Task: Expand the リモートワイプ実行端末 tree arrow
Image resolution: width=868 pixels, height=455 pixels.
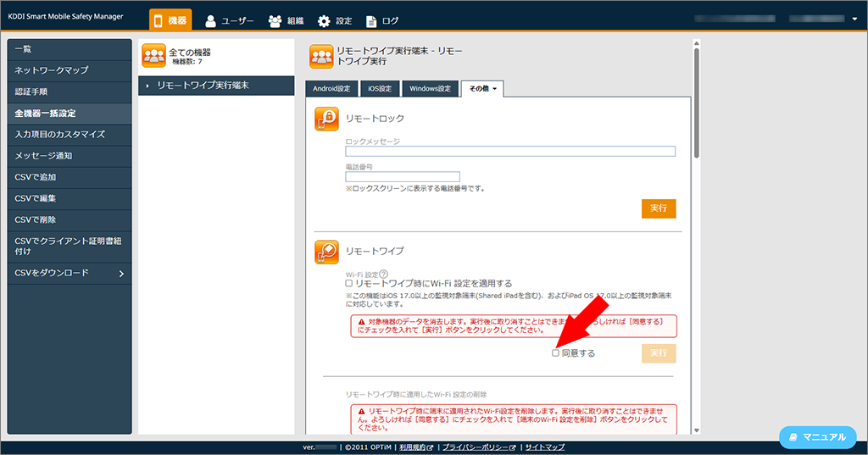Action: click(x=147, y=86)
